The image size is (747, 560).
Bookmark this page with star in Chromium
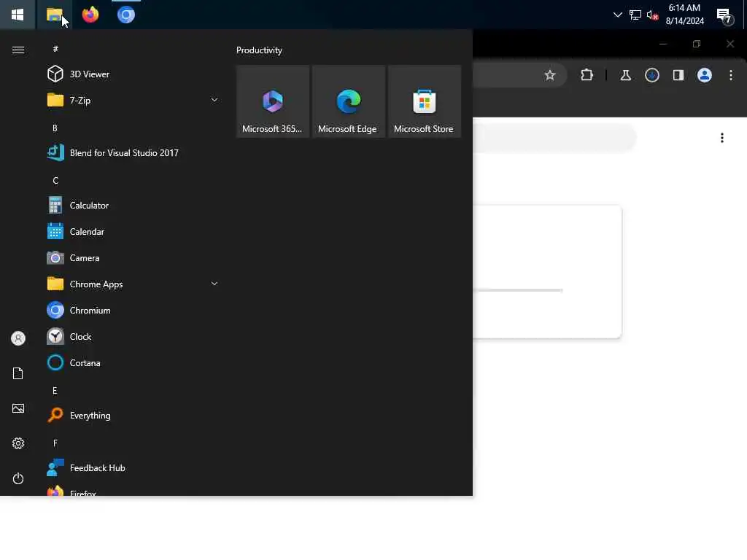point(550,75)
